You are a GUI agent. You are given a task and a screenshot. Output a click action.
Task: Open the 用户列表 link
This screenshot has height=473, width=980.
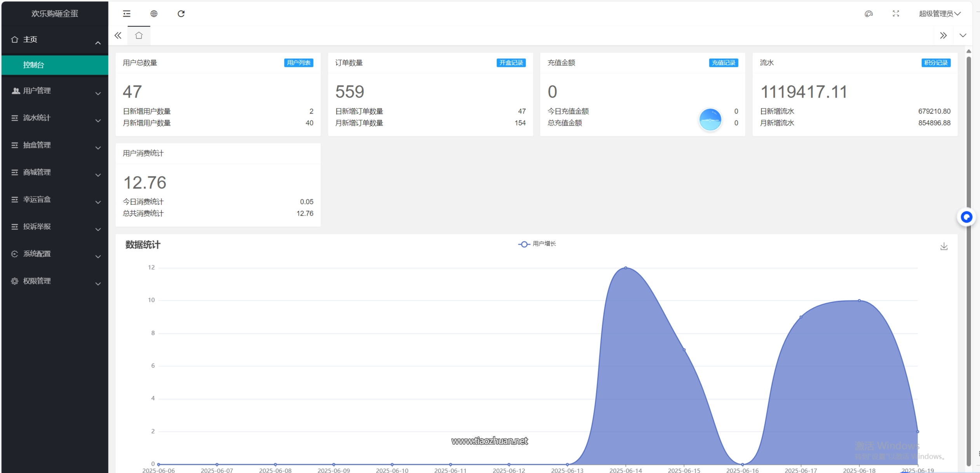coord(298,63)
